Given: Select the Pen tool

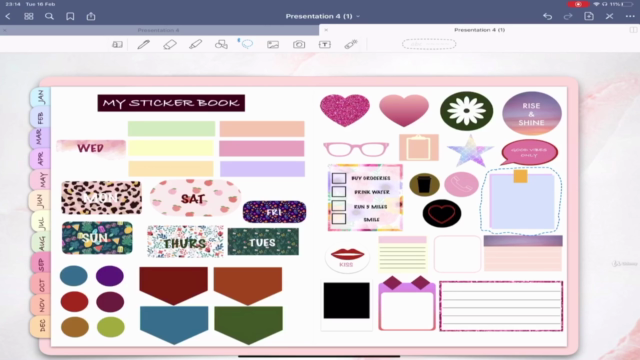Looking at the screenshot, I should pos(143,44).
